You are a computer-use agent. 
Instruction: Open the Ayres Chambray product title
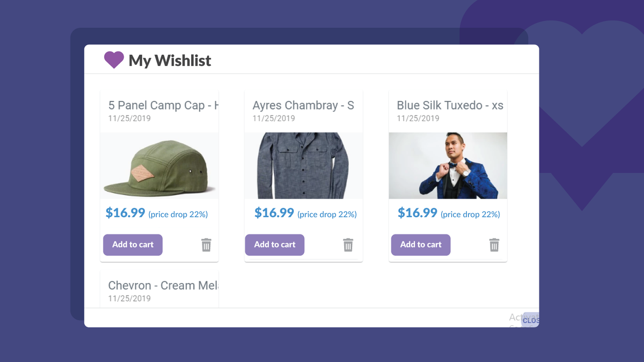point(303,106)
